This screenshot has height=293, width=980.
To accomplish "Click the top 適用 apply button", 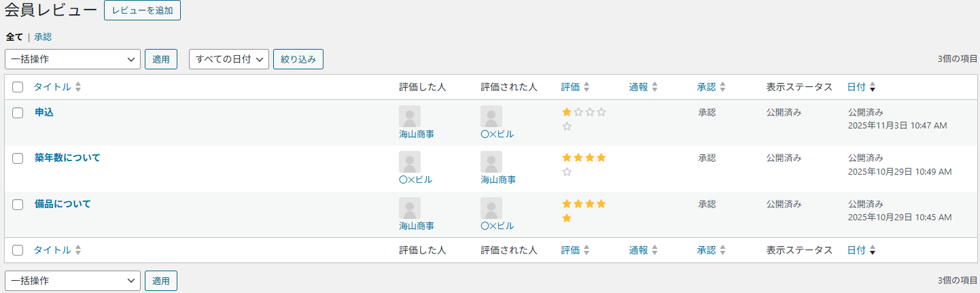I will coord(161,59).
